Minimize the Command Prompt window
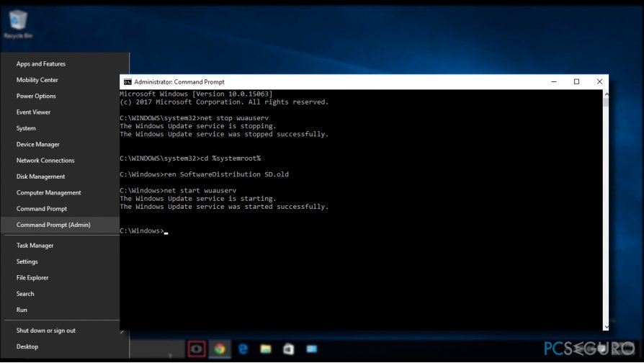Screen dimensions: 644x363 click(x=554, y=81)
